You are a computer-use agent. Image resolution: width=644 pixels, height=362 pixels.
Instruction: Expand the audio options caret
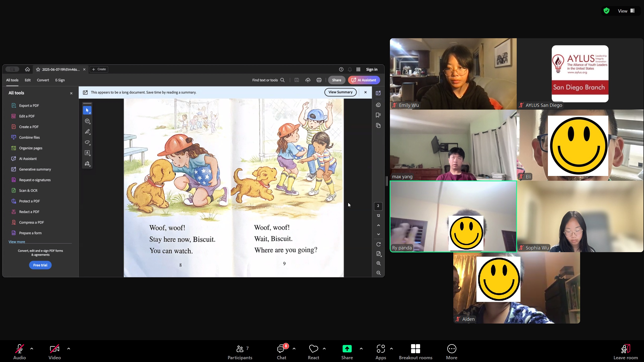32,349
